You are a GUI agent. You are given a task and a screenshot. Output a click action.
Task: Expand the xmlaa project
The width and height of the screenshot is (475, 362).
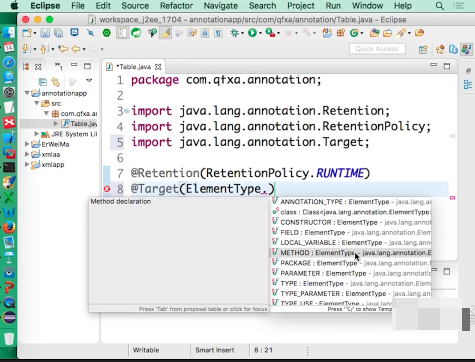coord(27,154)
